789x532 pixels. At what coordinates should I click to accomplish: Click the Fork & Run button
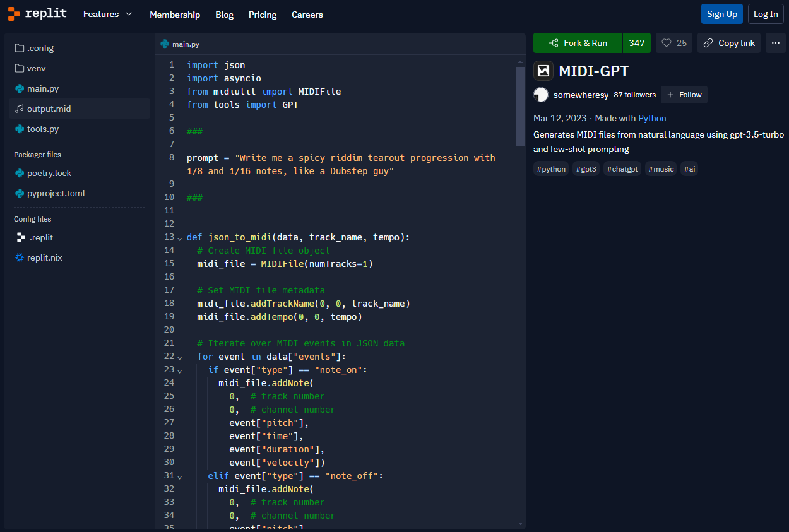[x=578, y=43]
